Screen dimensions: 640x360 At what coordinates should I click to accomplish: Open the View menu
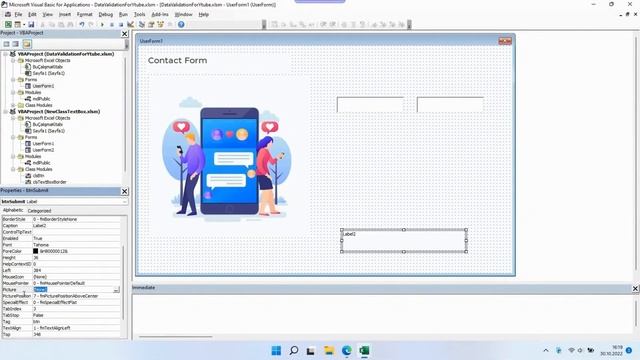(x=47, y=14)
